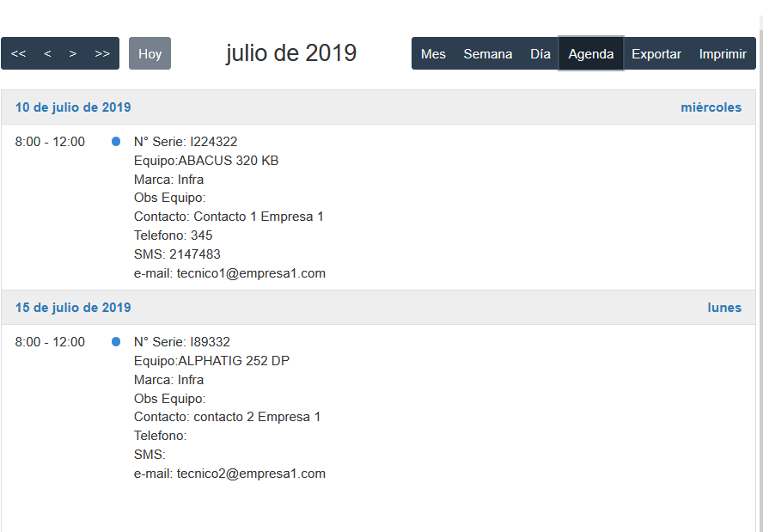Switch to Semana view
Viewport: 763px width, 532px height.
[x=487, y=53]
